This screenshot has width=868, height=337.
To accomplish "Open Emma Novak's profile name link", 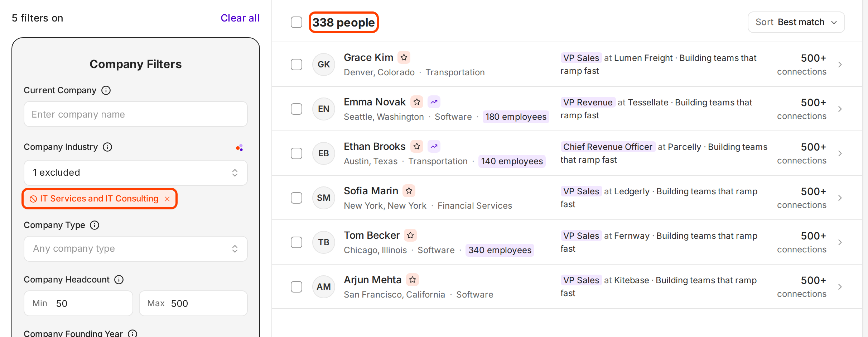I will (375, 102).
